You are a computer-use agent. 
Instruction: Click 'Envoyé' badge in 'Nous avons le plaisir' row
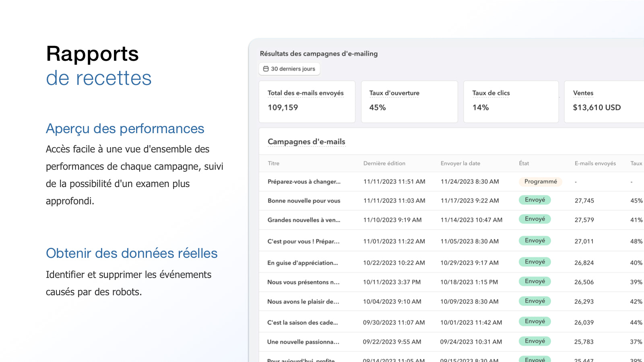pyautogui.click(x=535, y=301)
